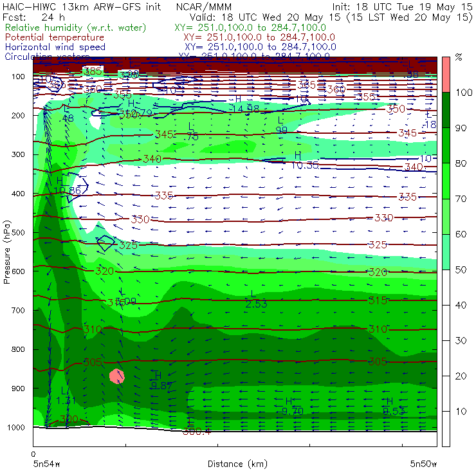Viewport: 476px width, 476px height.
Task: Click the 'H 9.87' wind speed maximum label
Action: [161, 380]
